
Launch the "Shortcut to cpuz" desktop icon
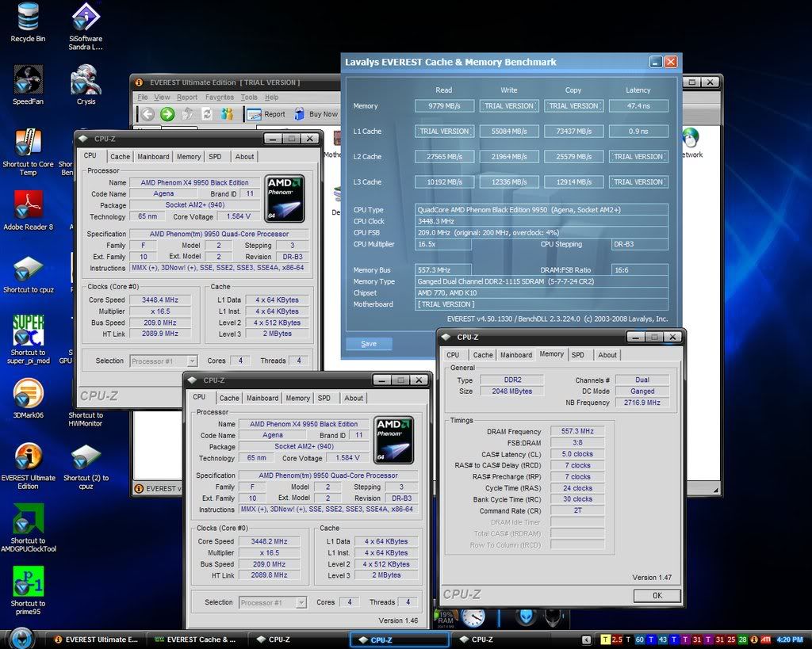[x=28, y=274]
